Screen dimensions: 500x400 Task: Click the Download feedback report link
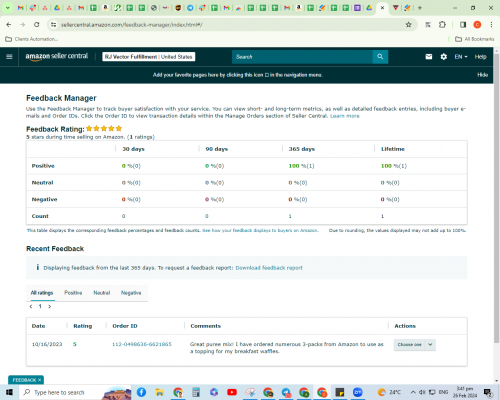tap(269, 268)
